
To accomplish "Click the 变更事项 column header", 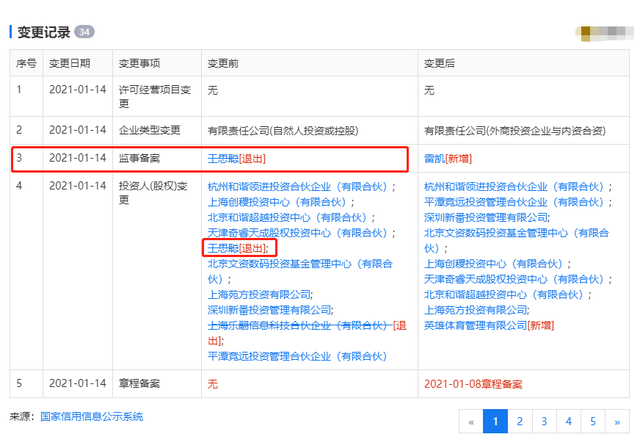I will (139, 63).
